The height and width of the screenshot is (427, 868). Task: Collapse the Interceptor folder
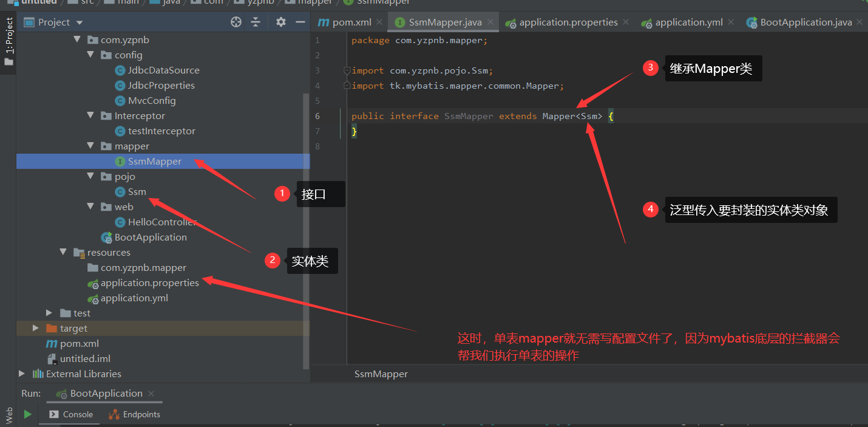point(90,115)
